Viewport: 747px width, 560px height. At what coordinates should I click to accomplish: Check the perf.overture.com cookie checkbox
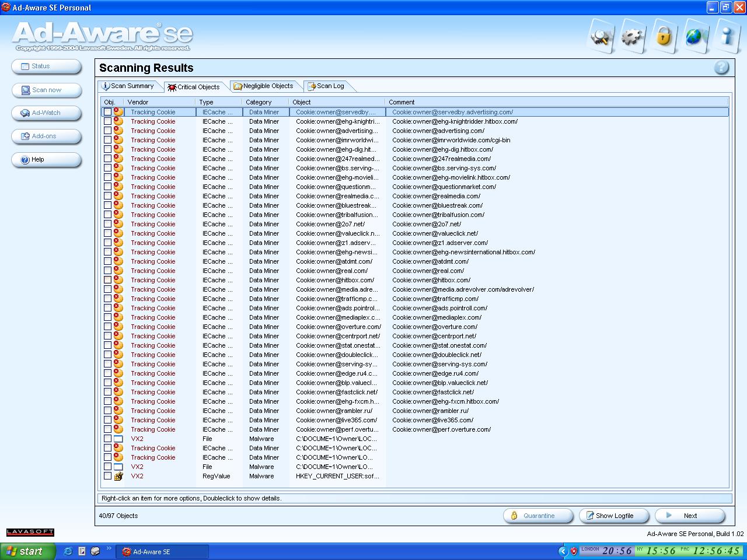(x=107, y=429)
